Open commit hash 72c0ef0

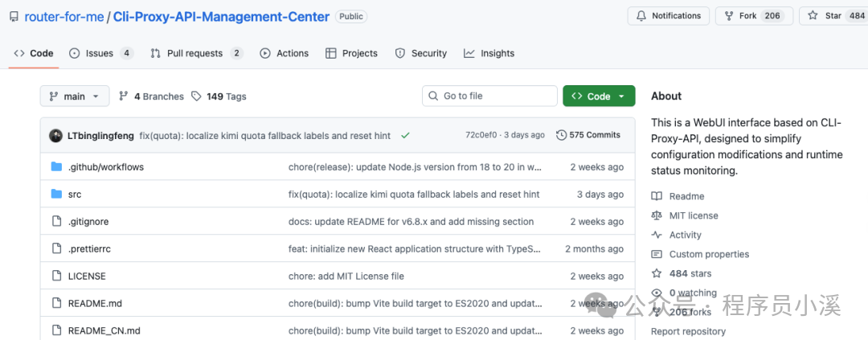click(481, 135)
